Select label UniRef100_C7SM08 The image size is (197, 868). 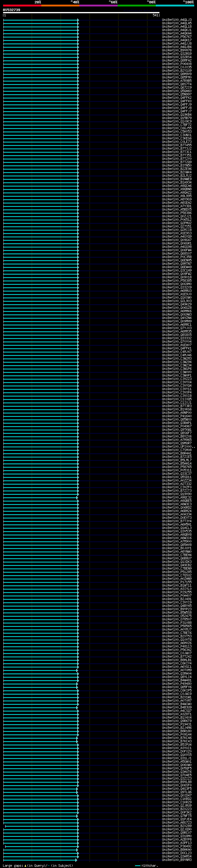[x=177, y=450]
